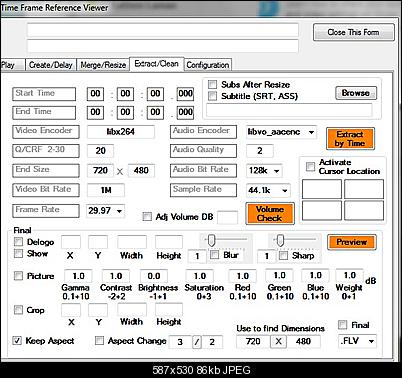Click the Blue value field

pyautogui.click(x=315, y=275)
